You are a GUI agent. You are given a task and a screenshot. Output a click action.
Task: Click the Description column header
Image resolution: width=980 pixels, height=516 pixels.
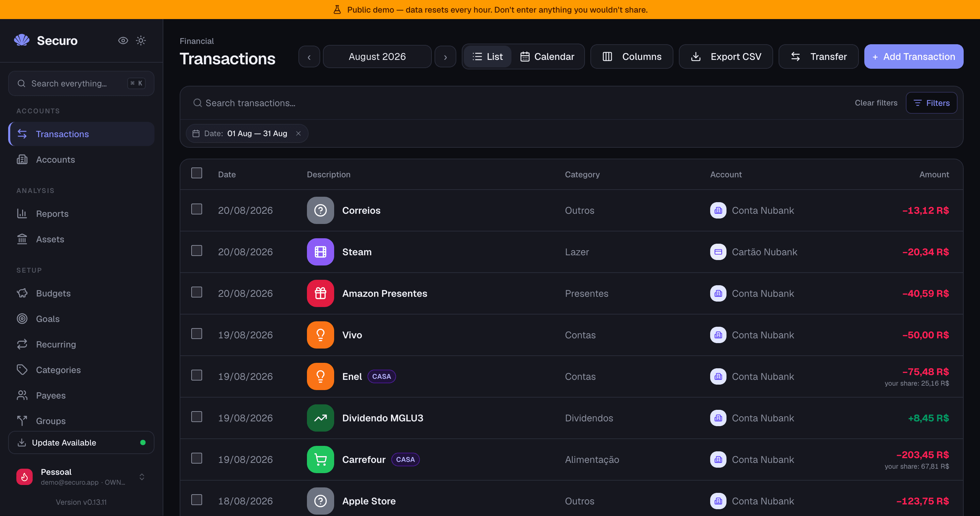click(328, 174)
